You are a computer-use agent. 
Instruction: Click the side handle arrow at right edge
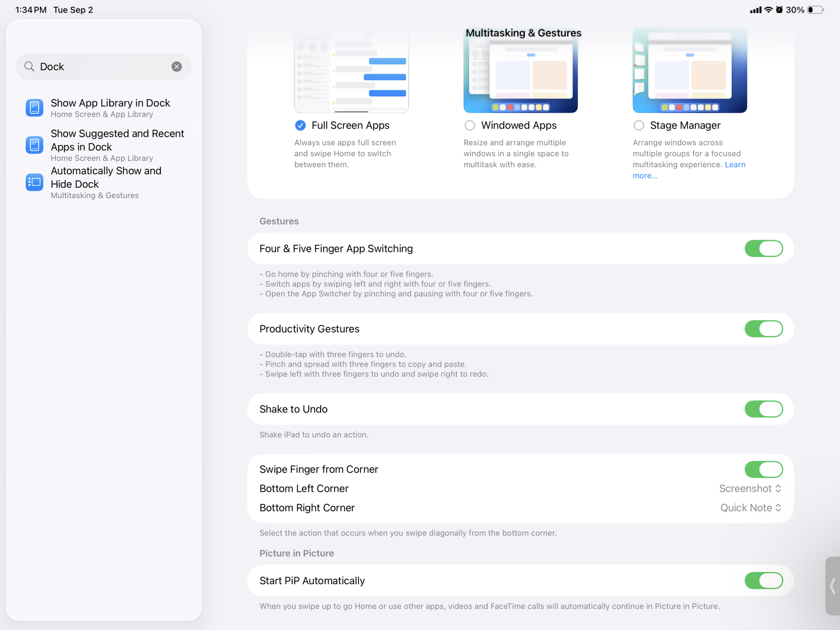pos(832,585)
